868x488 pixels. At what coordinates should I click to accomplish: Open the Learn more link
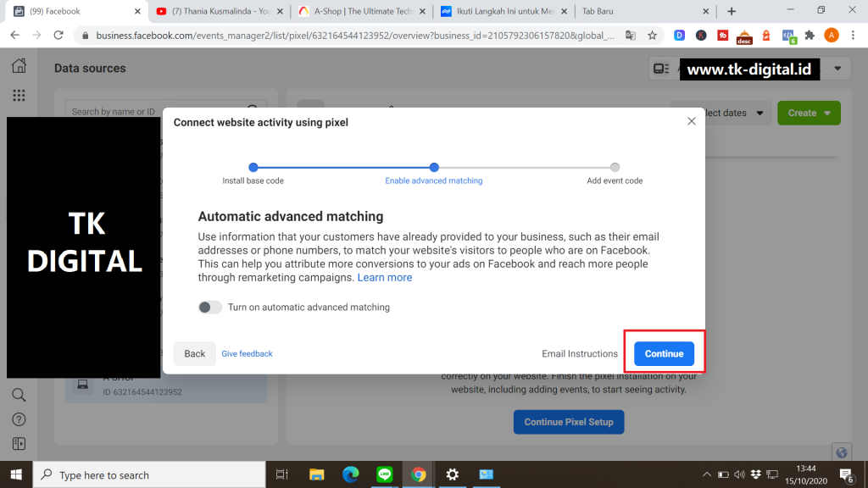pos(385,278)
